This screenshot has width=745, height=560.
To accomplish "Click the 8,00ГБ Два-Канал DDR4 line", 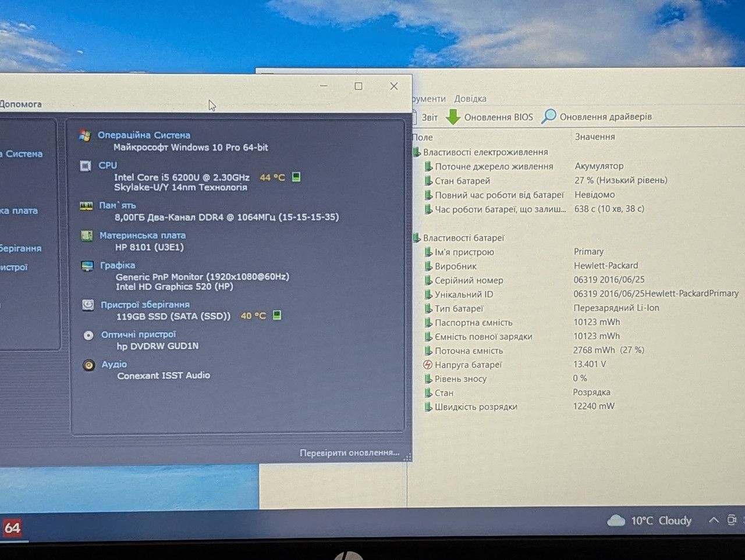I will (226, 217).
